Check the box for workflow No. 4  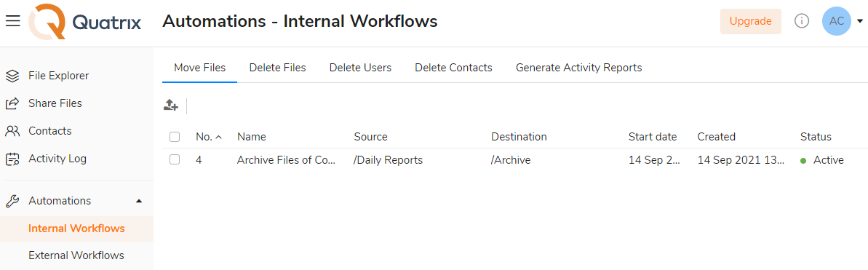click(175, 160)
